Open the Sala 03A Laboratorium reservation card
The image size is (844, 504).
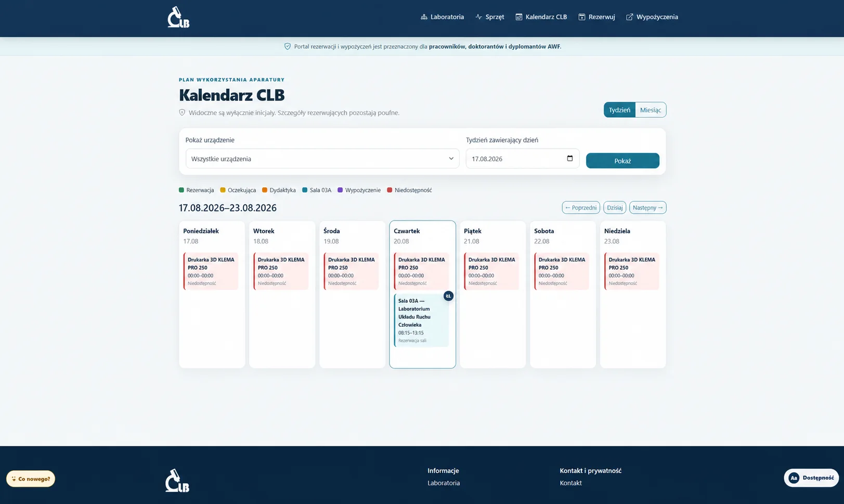(x=421, y=320)
